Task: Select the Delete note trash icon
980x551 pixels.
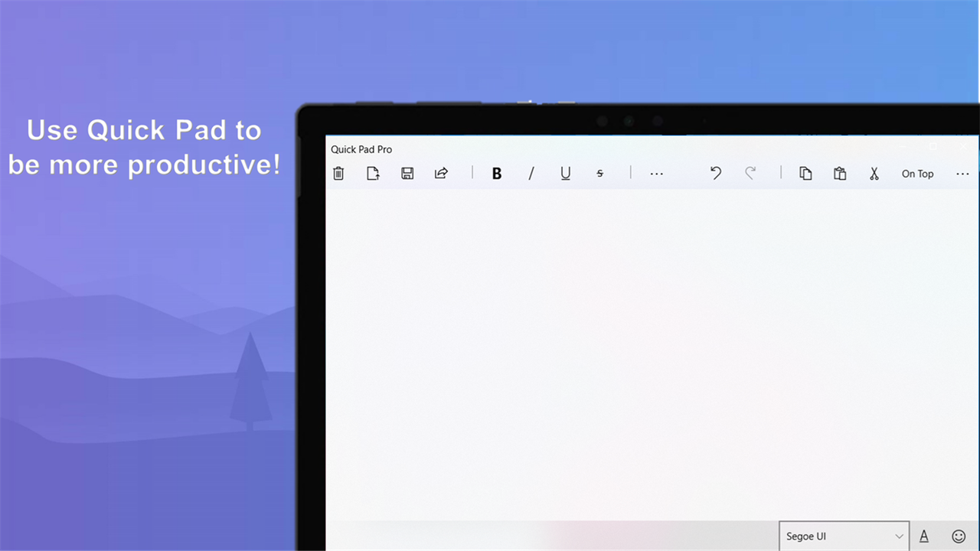Action: coord(338,174)
